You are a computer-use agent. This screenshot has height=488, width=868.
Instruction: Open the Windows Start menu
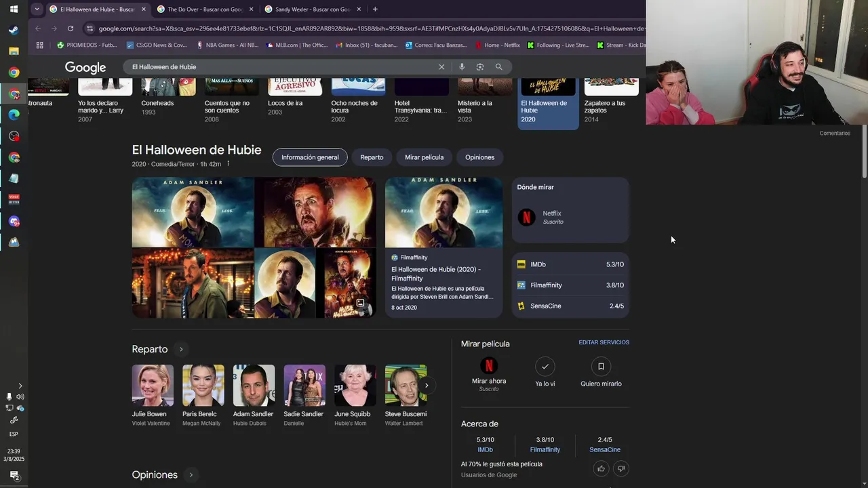(14, 9)
